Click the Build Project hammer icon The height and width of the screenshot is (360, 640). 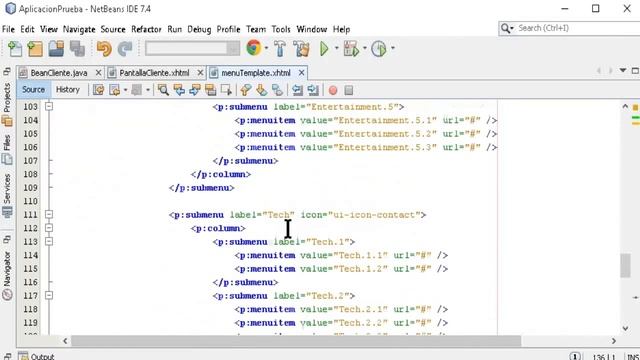[280, 49]
